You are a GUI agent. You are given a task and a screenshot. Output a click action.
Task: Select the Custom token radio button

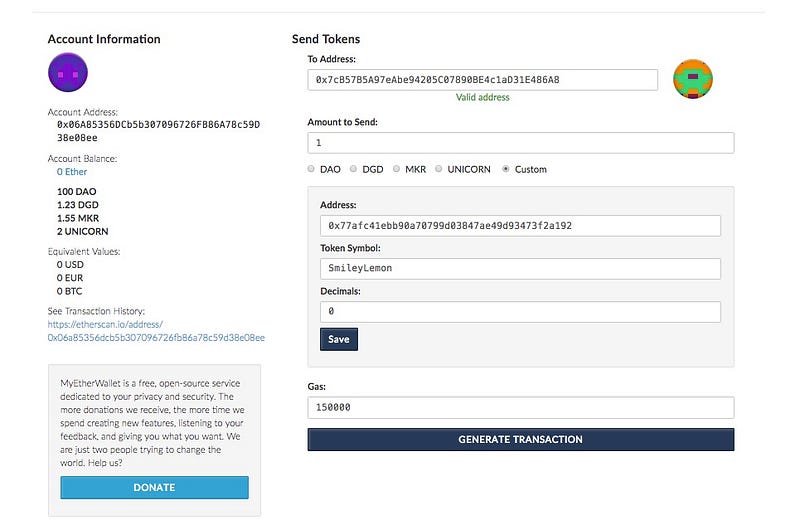point(506,169)
